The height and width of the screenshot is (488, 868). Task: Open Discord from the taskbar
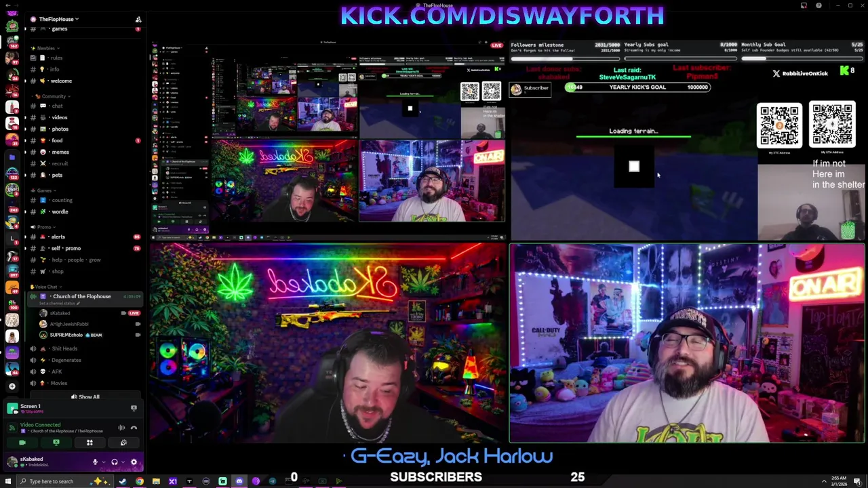239,481
